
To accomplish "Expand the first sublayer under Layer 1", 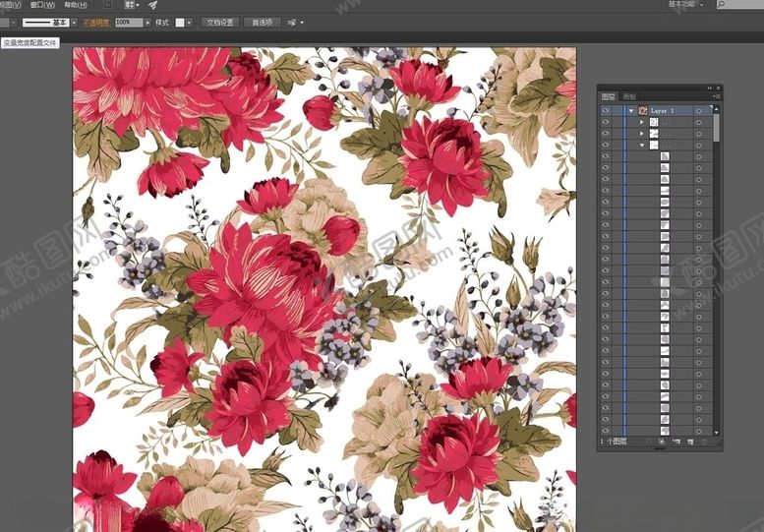I will (x=641, y=122).
